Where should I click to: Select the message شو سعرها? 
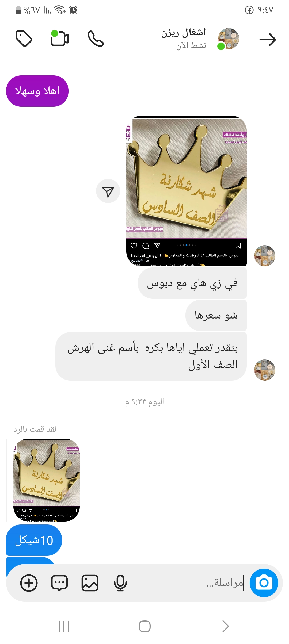coord(216,315)
